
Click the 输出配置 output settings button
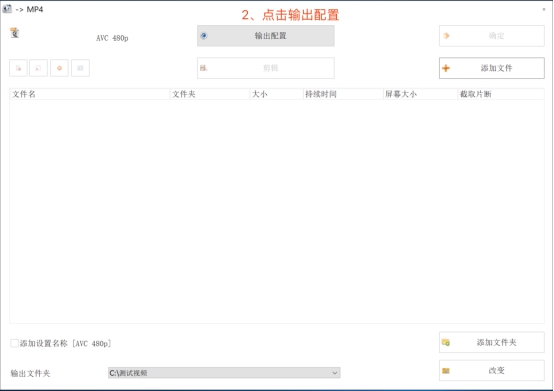pos(266,36)
